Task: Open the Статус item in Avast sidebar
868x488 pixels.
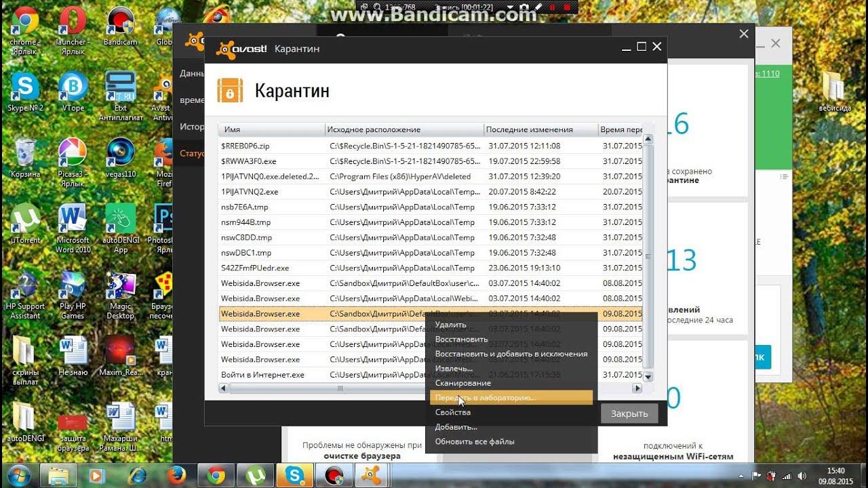Action: coord(192,154)
